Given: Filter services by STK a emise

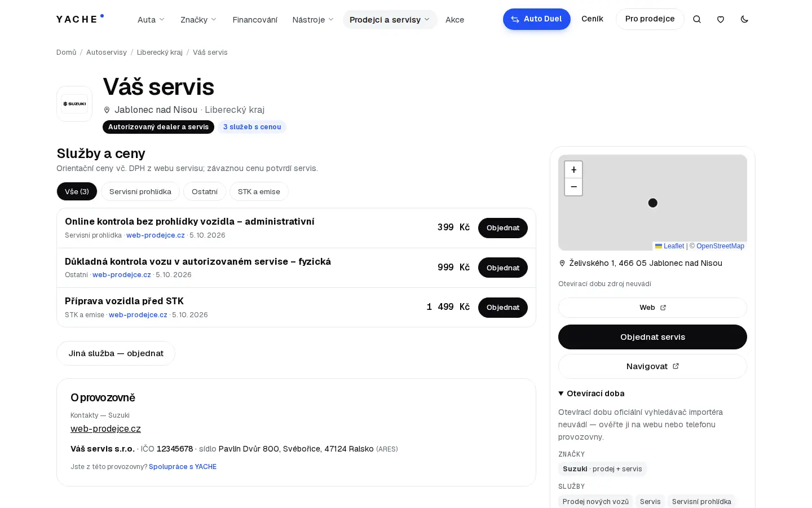Looking at the screenshot, I should 259,191.
